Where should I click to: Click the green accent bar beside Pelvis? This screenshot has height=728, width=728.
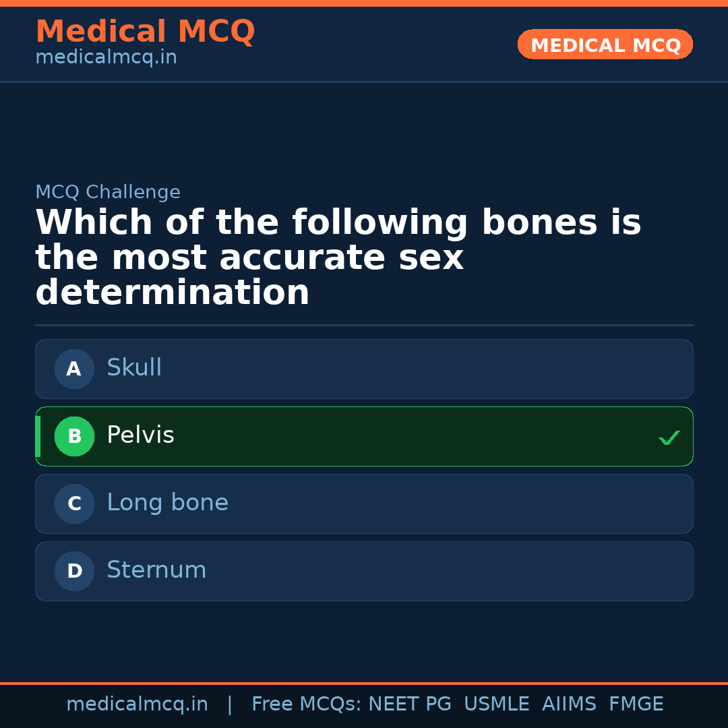38,436
